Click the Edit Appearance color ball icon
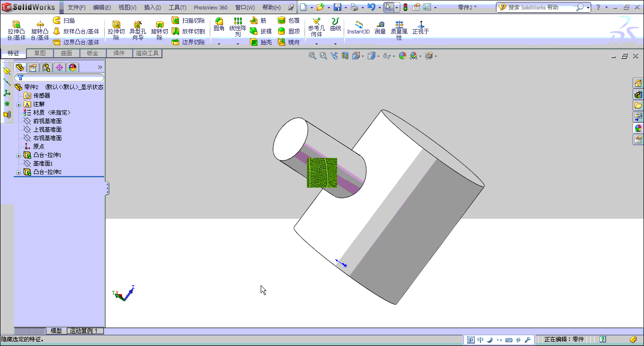The width and height of the screenshot is (644, 346). (x=402, y=56)
